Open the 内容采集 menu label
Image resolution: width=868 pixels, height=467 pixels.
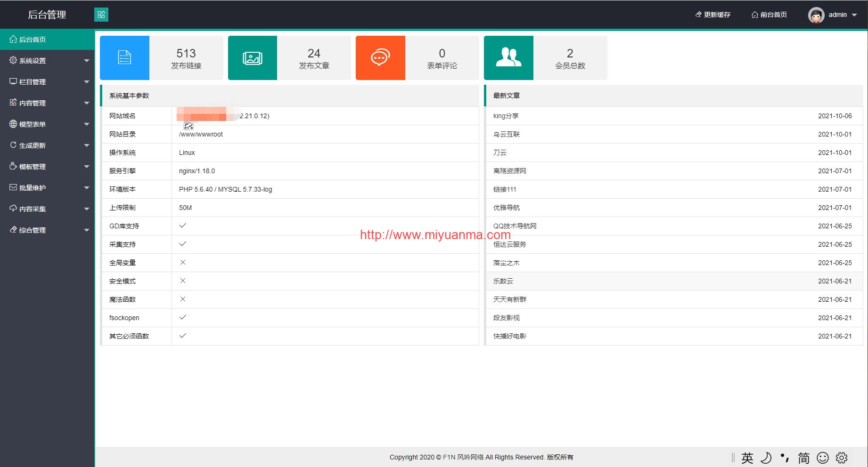[33, 209]
